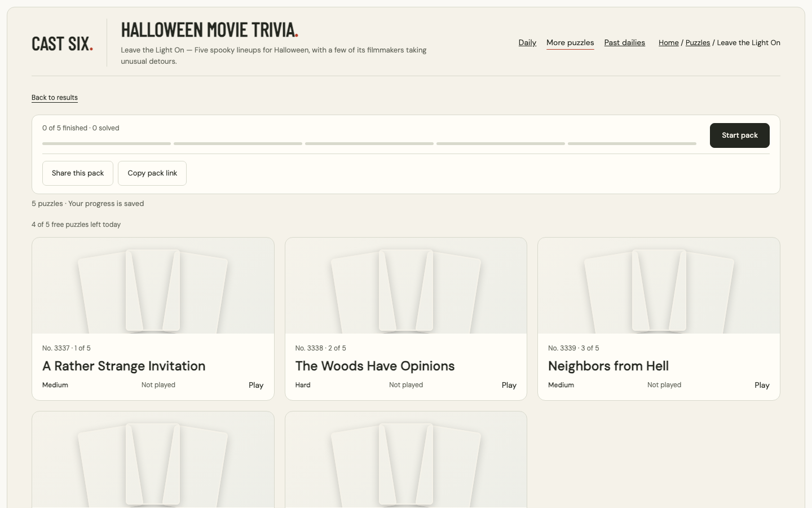The height and width of the screenshot is (508, 812).
Task: Click Share this pack button
Action: coord(78,173)
